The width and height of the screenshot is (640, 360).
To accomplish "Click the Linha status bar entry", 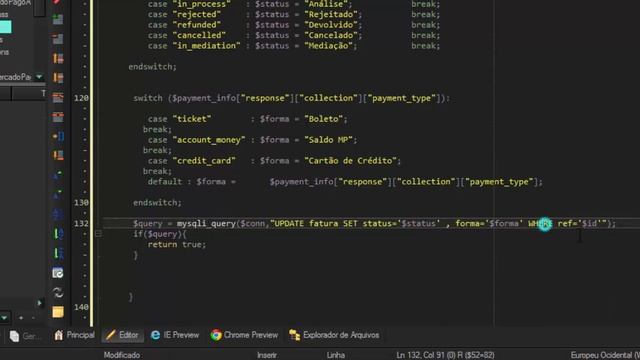I will point(336,355).
